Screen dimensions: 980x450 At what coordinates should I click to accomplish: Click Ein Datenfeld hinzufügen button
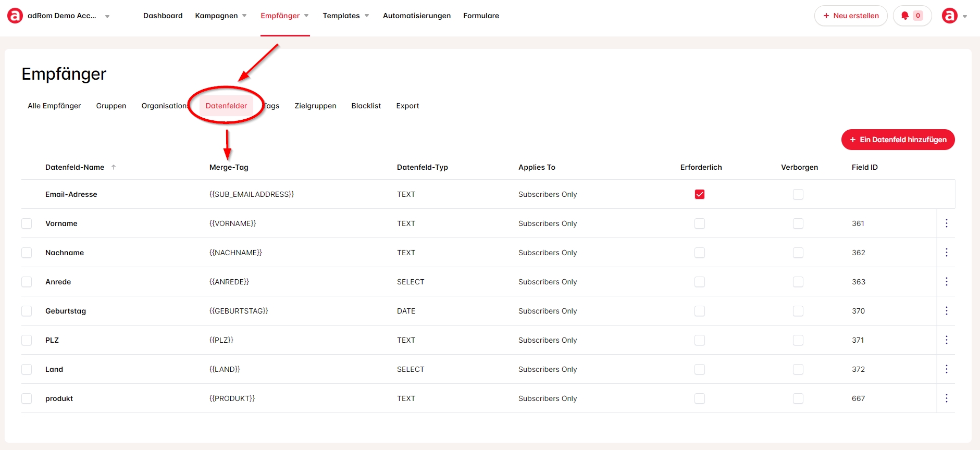click(x=898, y=140)
